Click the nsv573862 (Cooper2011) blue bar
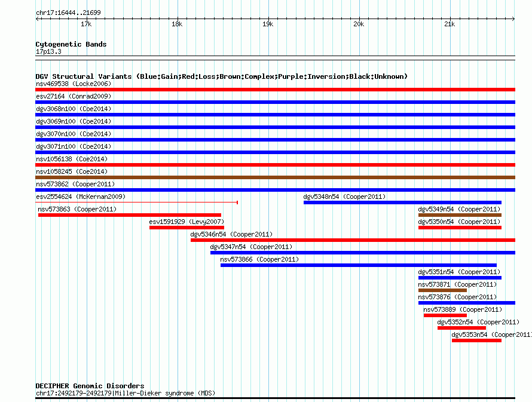 coord(275,190)
